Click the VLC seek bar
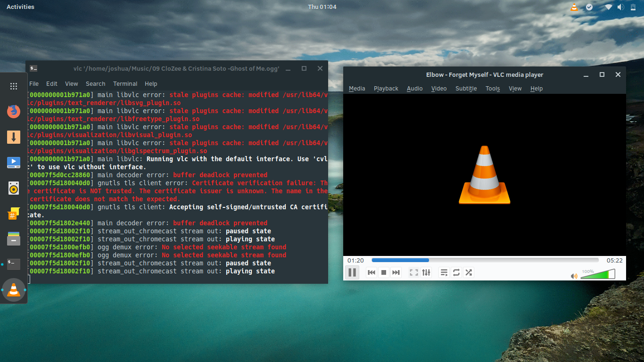This screenshot has width=644, height=362. [x=485, y=260]
